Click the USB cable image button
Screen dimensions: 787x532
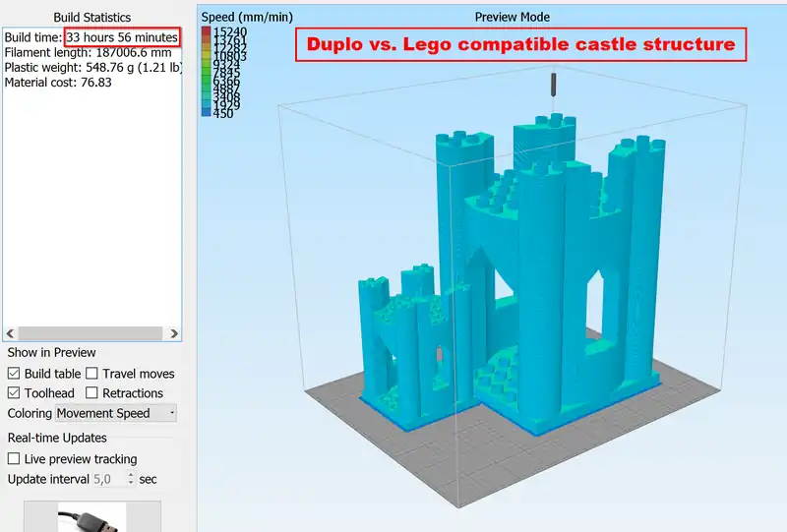pos(91,516)
